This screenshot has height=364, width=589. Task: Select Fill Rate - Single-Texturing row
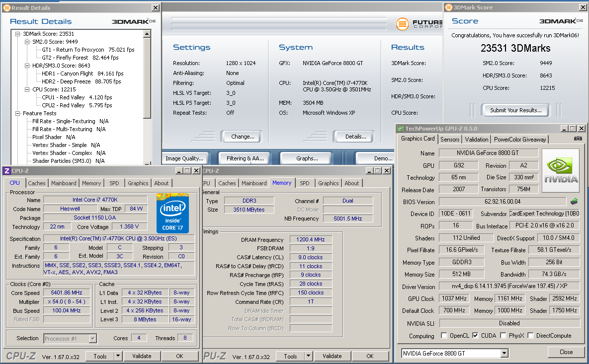70,121
